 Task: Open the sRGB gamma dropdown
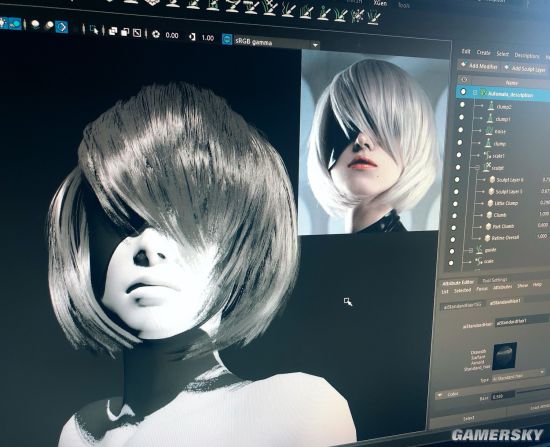point(315,45)
